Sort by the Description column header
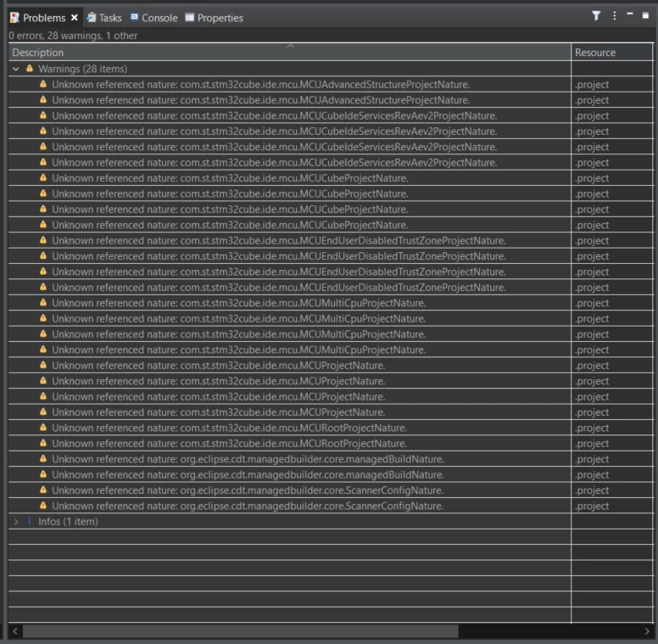658x644 pixels. pyautogui.click(x=289, y=53)
